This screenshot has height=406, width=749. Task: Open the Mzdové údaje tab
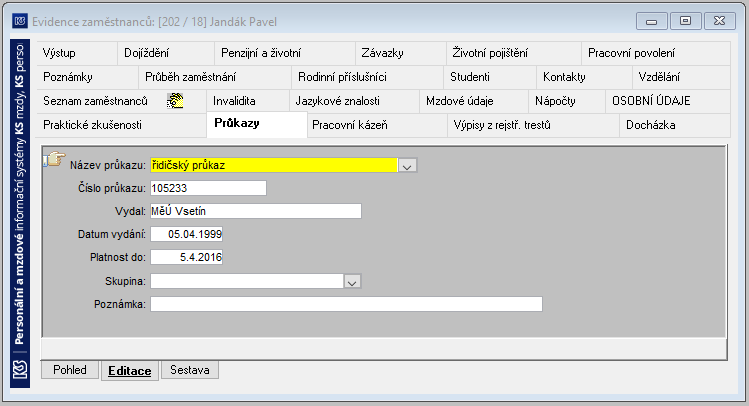pyautogui.click(x=474, y=101)
